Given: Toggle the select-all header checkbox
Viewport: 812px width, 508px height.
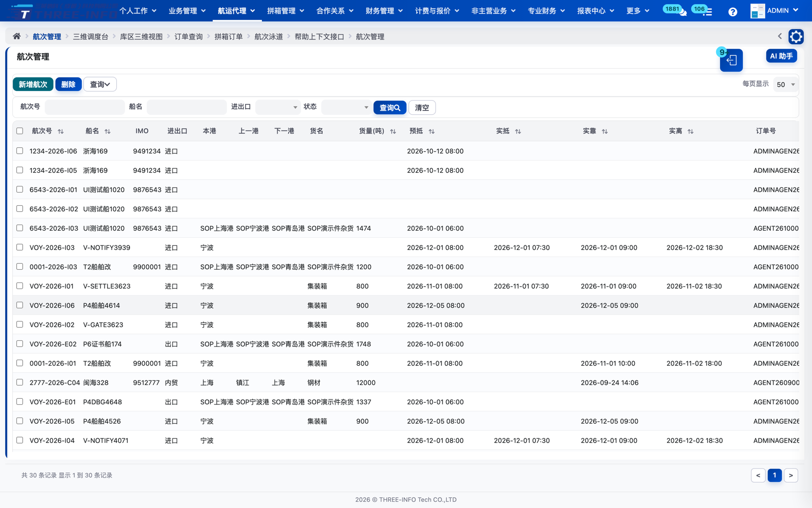Looking at the screenshot, I should (20, 131).
